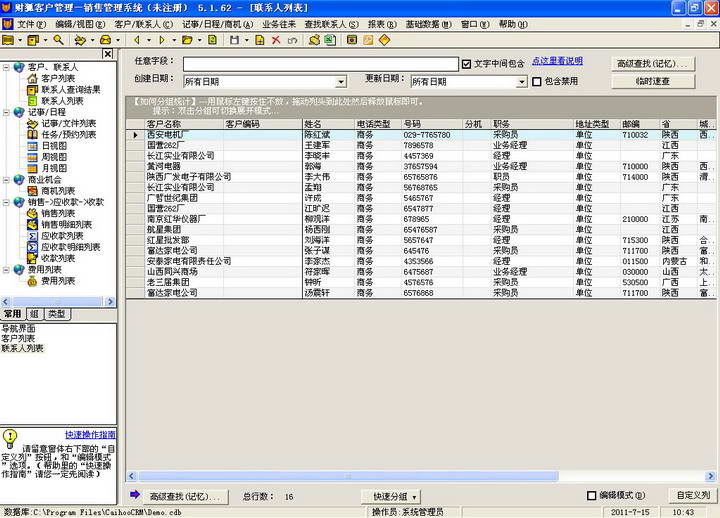
Task: Open 应收款列表 tree entry
Action: tap(62, 236)
